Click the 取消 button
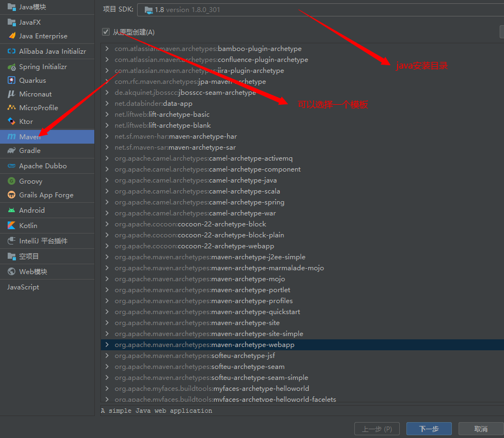504x438 pixels. (x=481, y=429)
